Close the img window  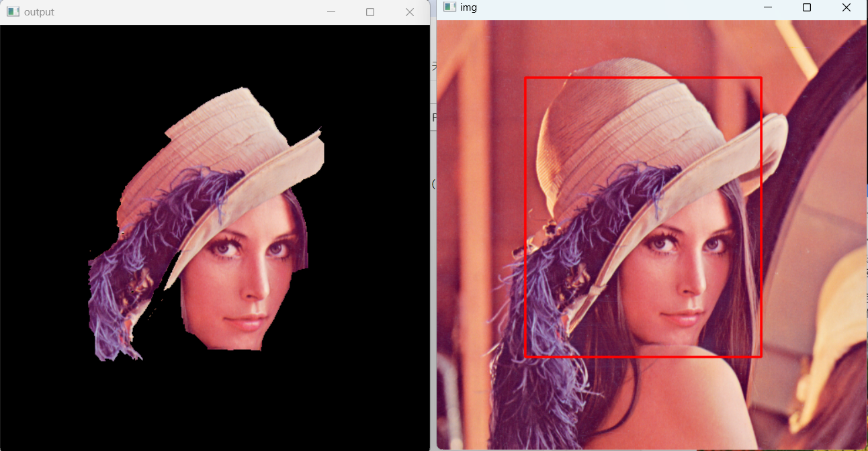click(x=847, y=7)
